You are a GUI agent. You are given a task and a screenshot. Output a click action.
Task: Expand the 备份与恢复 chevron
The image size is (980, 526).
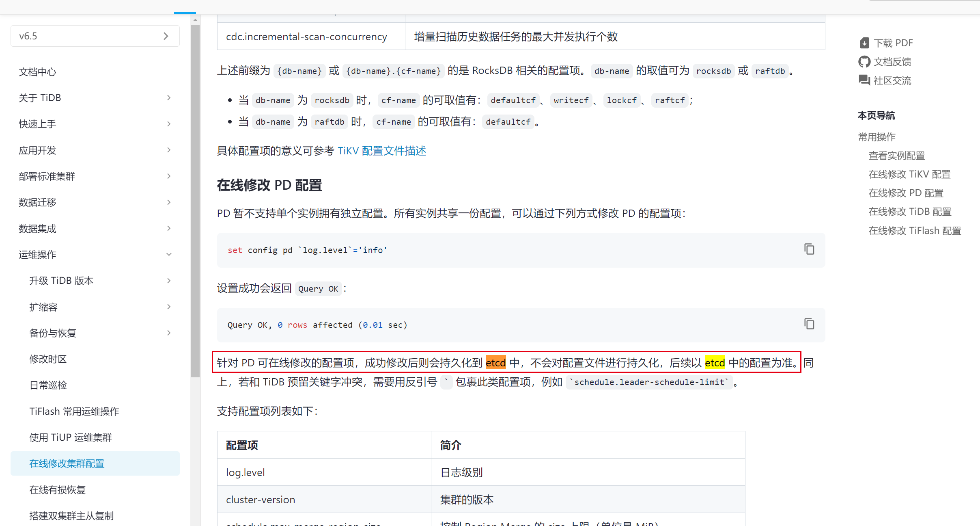169,333
